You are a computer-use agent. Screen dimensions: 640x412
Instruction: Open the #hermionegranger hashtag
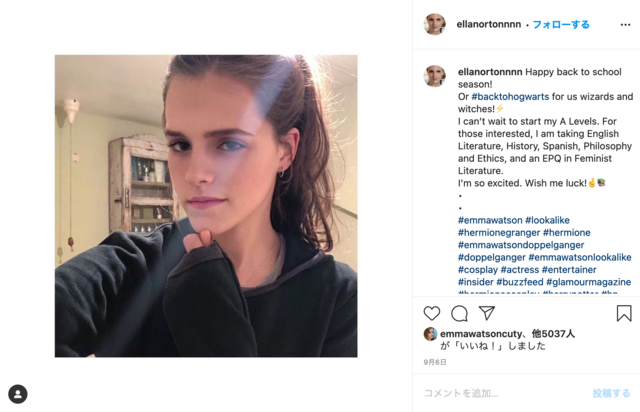[x=499, y=233]
